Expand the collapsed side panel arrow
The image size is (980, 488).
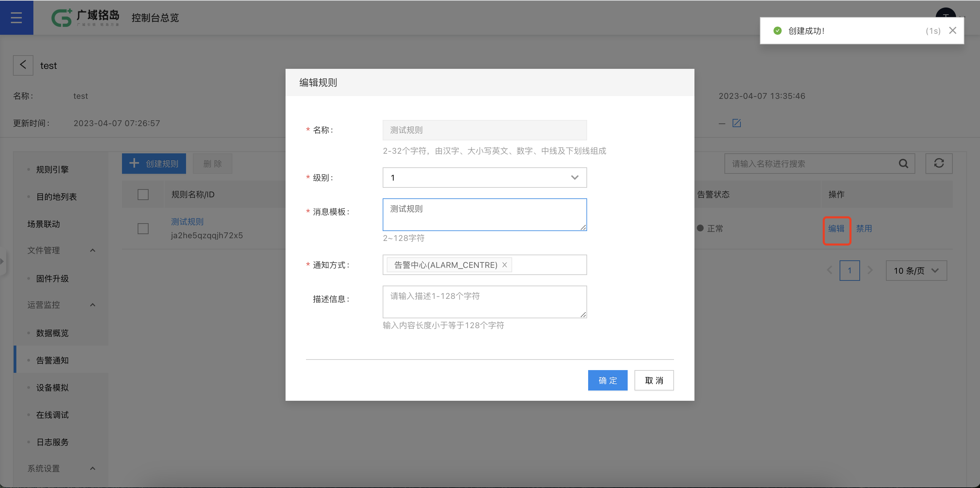[2, 261]
